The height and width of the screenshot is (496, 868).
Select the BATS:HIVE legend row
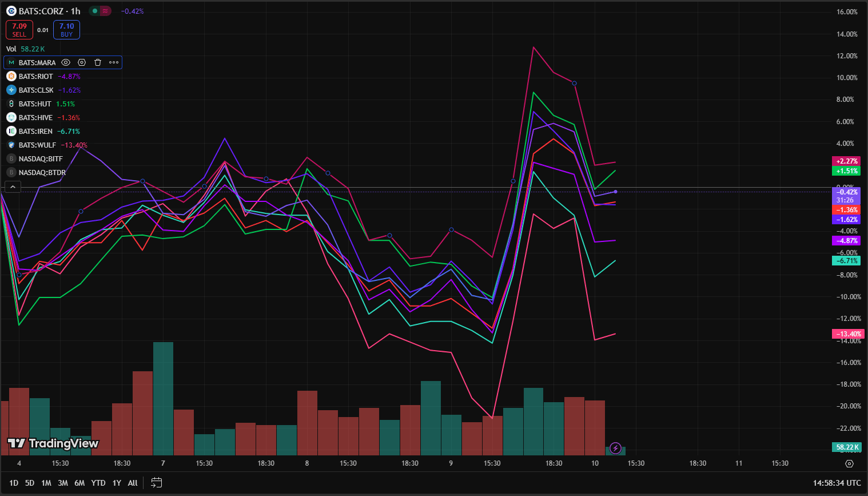point(43,117)
